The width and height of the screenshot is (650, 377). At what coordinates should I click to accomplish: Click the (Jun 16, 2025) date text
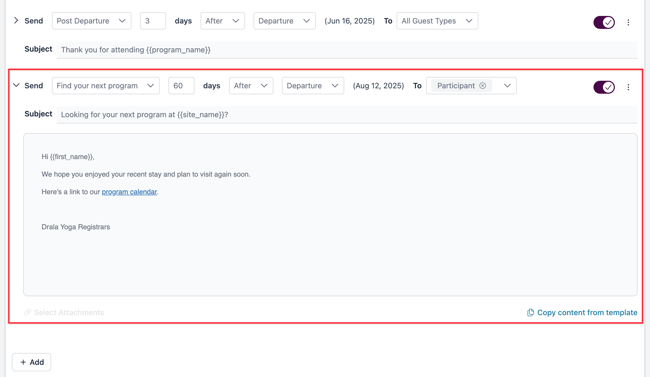pyautogui.click(x=349, y=21)
